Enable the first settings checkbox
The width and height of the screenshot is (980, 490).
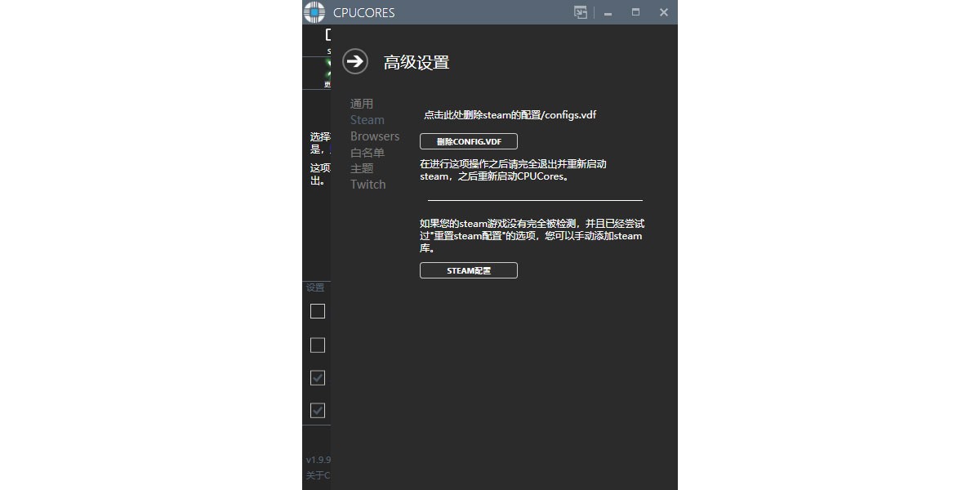[317, 311]
